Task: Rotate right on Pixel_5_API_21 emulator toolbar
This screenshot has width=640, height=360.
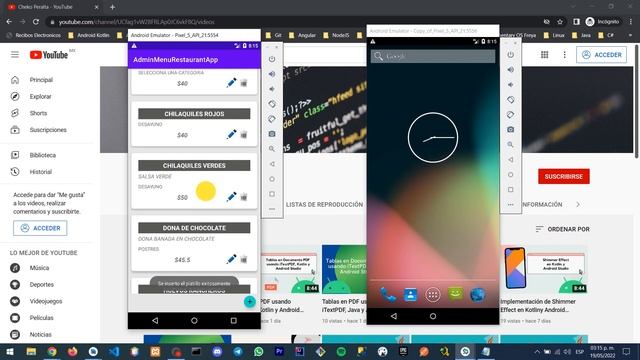Action: coord(272,119)
